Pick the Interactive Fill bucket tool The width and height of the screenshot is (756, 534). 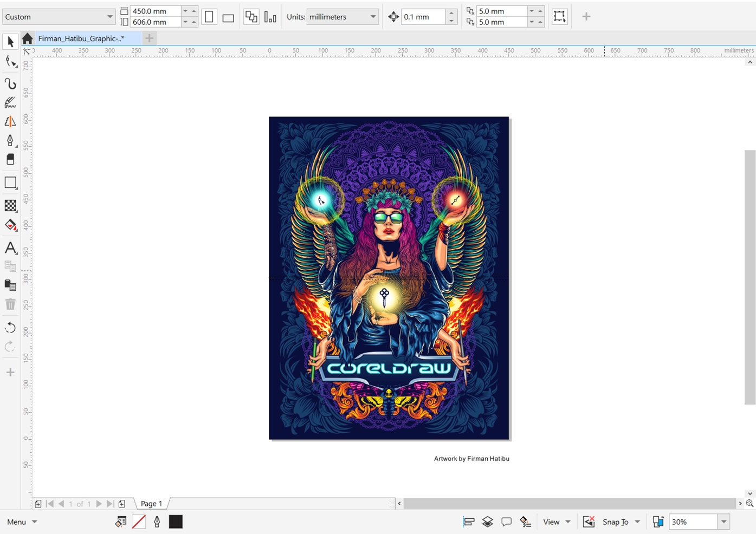(x=10, y=225)
